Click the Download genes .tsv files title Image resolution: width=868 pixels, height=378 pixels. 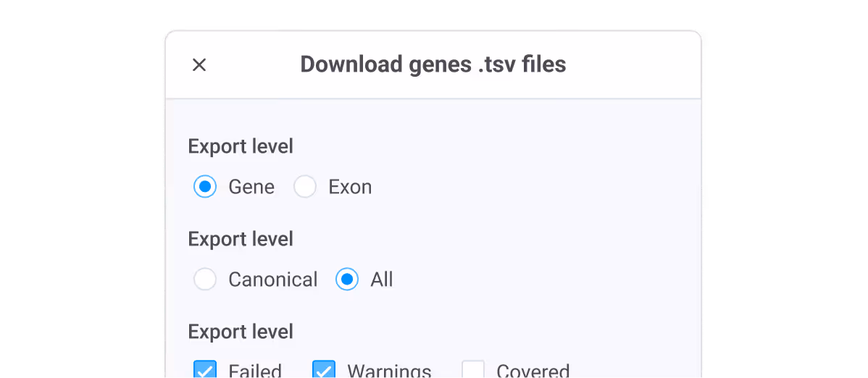click(433, 64)
